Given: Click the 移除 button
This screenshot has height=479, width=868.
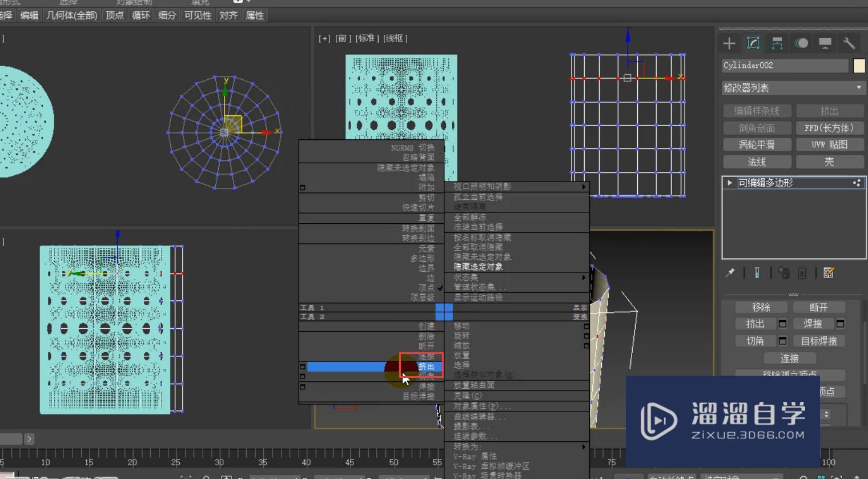Looking at the screenshot, I should point(761,307).
